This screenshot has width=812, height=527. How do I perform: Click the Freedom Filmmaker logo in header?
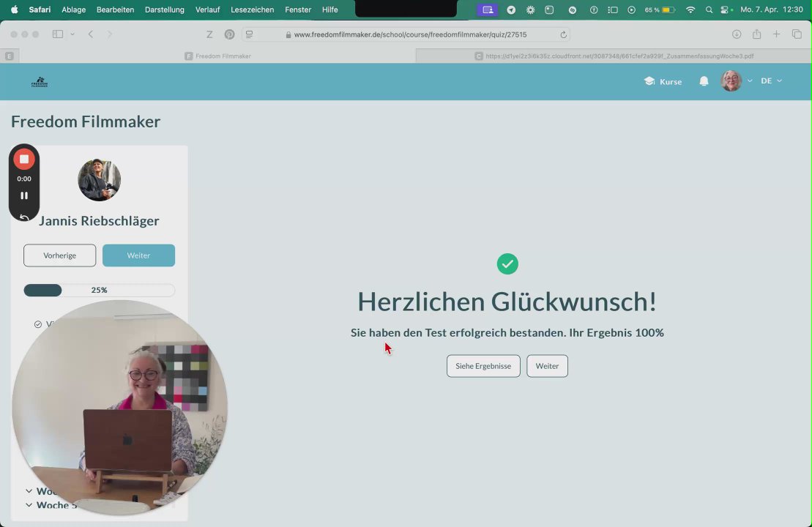pyautogui.click(x=40, y=82)
